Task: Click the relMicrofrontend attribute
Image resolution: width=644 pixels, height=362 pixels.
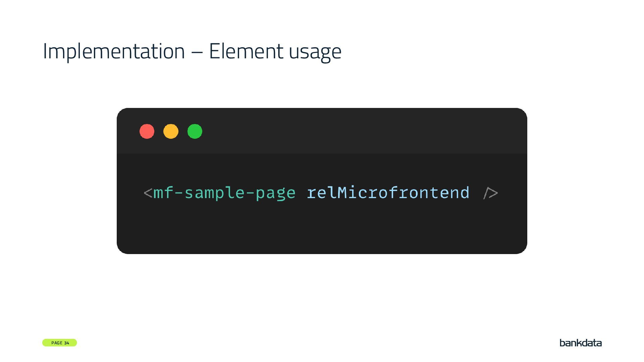Action: [x=388, y=193]
